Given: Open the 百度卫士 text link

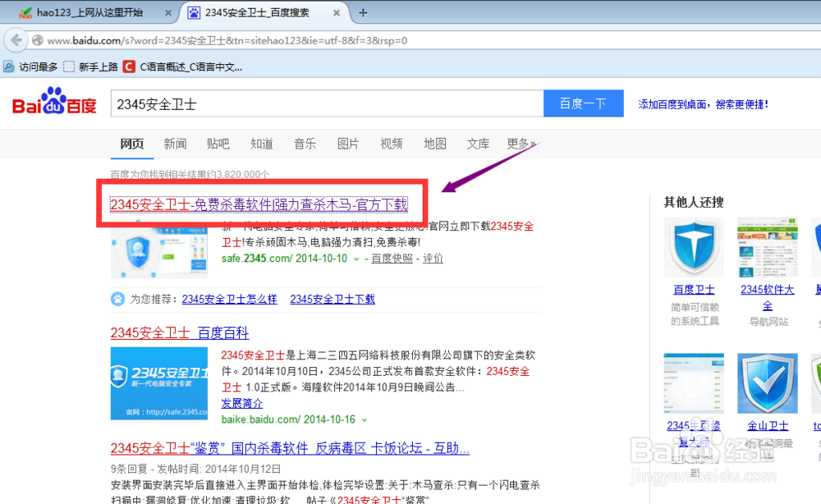Looking at the screenshot, I should click(x=694, y=290).
